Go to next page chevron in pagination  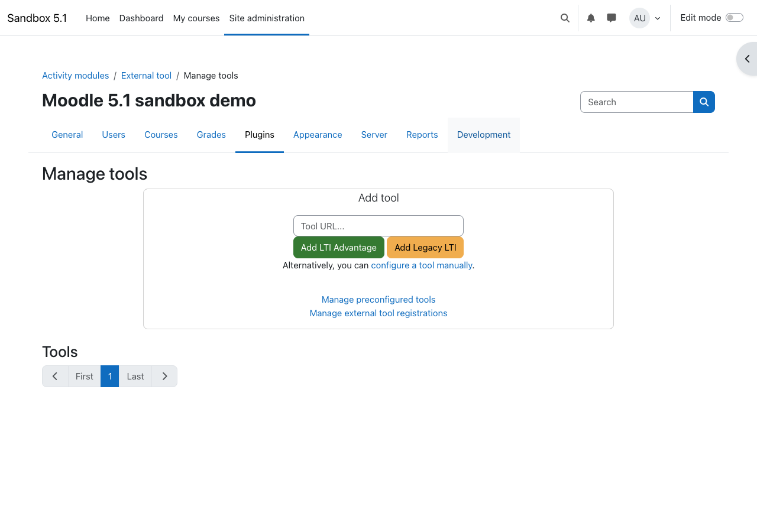(164, 377)
